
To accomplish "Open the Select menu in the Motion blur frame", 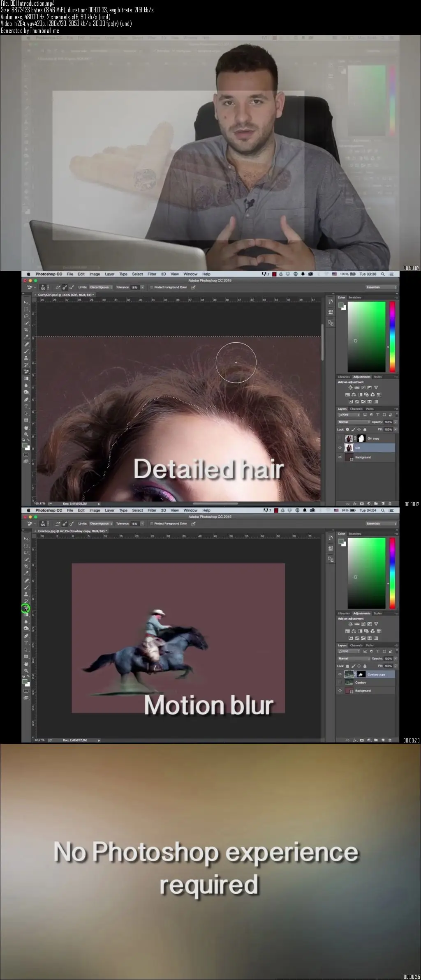I will [137, 510].
